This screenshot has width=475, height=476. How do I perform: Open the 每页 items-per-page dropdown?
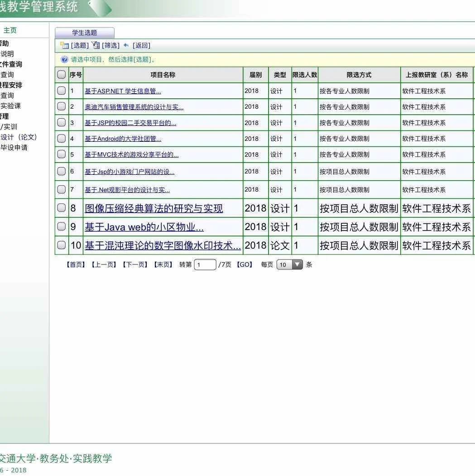coord(289,264)
